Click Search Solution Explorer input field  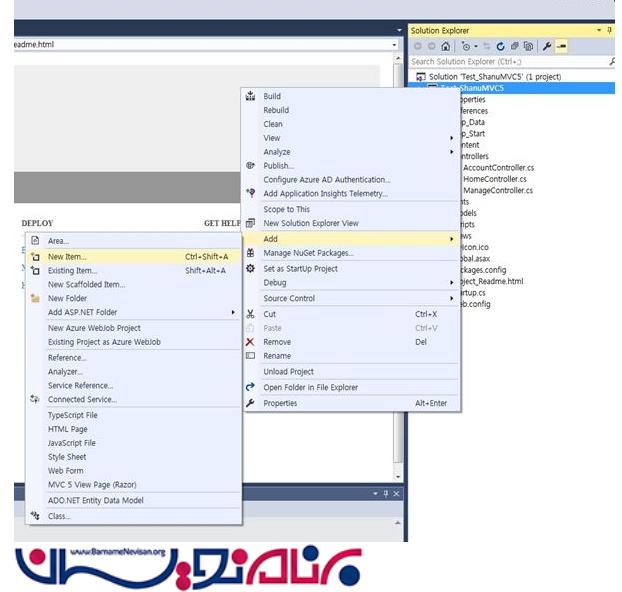[509, 62]
